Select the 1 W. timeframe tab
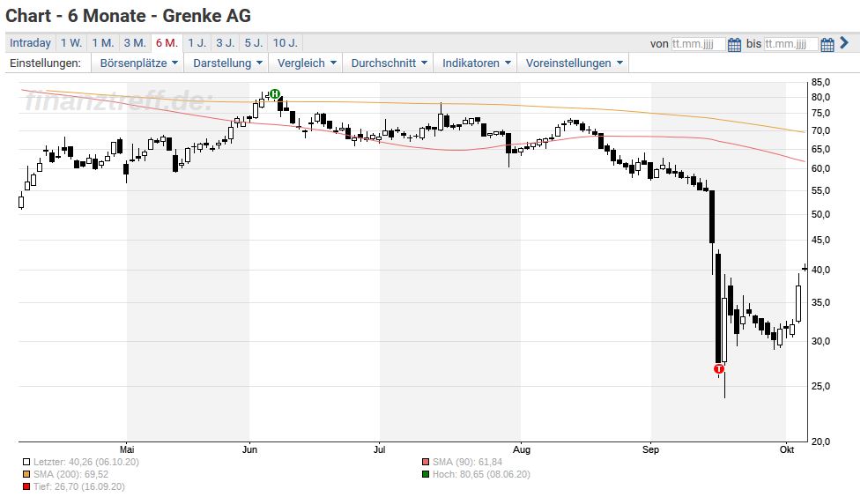This screenshot has height=497, width=868. click(x=71, y=43)
